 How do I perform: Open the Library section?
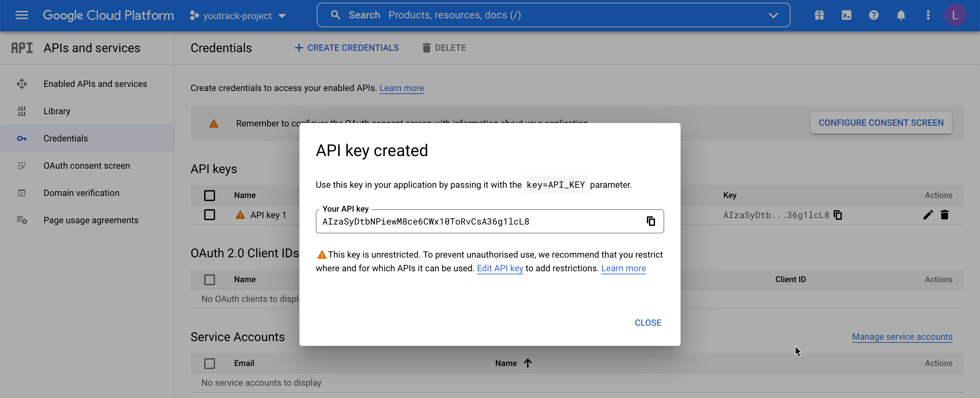coord(56,111)
